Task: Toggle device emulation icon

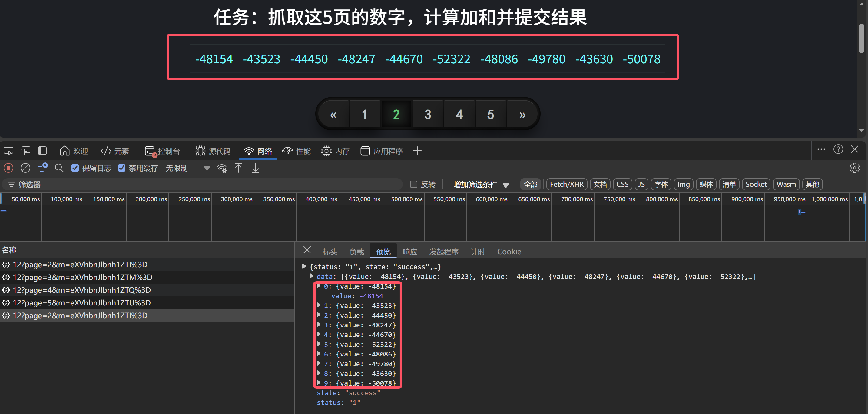Action: pyautogui.click(x=25, y=151)
